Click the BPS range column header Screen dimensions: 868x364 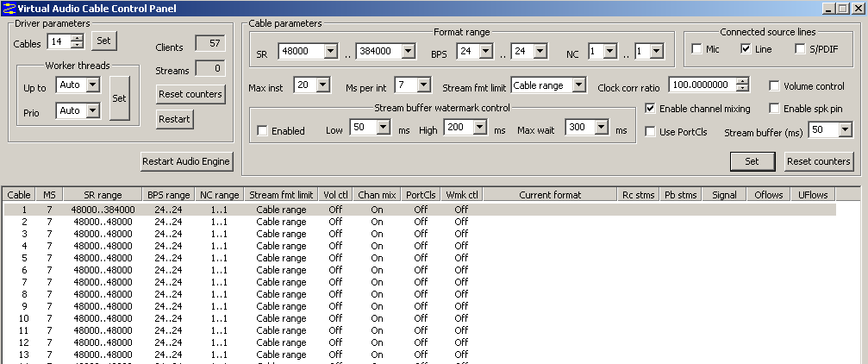coord(168,194)
